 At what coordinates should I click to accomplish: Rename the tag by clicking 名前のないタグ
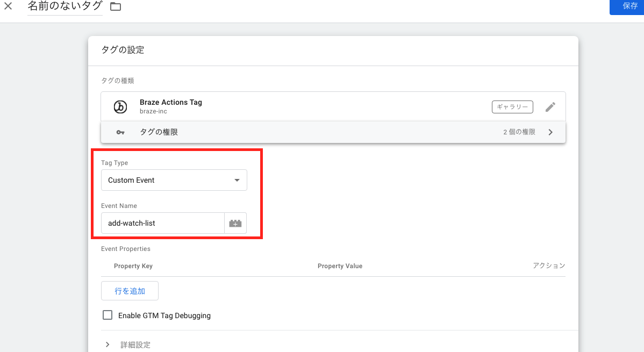[64, 7]
